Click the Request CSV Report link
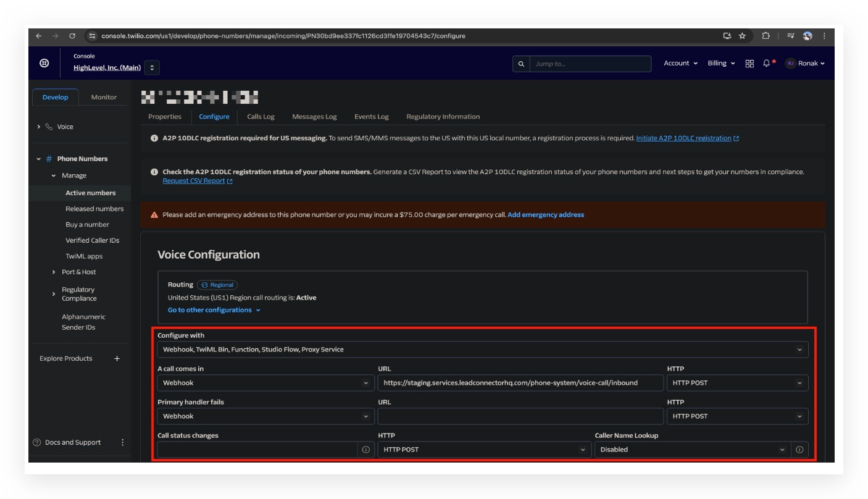 (198, 181)
